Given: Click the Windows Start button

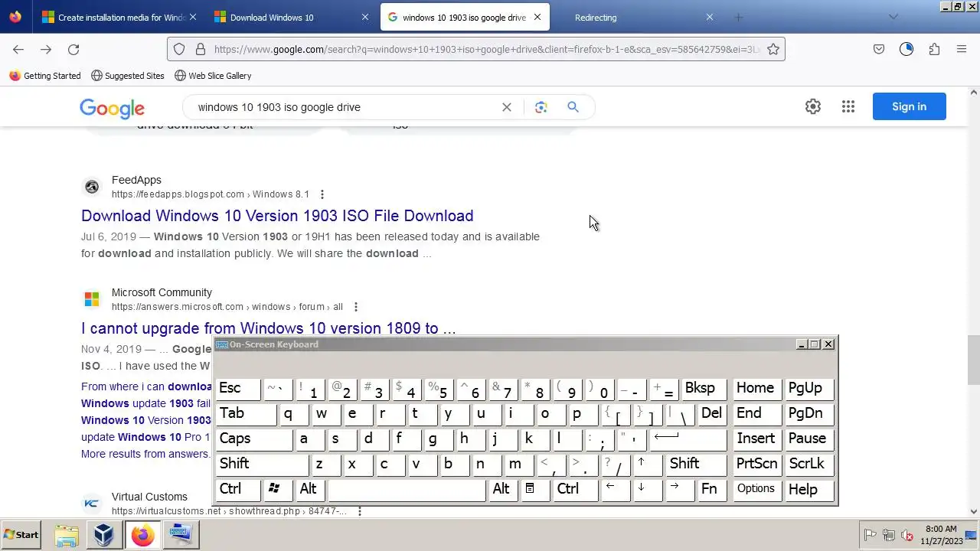Looking at the screenshot, I should (21, 535).
